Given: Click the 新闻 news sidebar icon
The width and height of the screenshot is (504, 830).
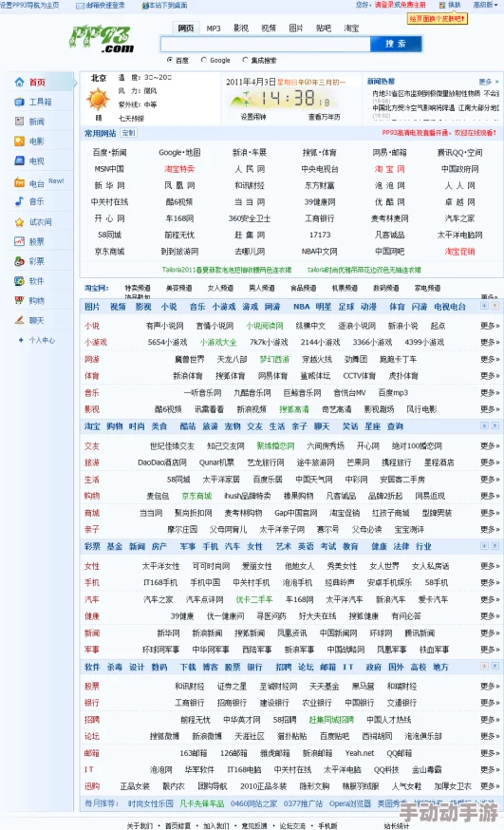Looking at the screenshot, I should coord(20,122).
